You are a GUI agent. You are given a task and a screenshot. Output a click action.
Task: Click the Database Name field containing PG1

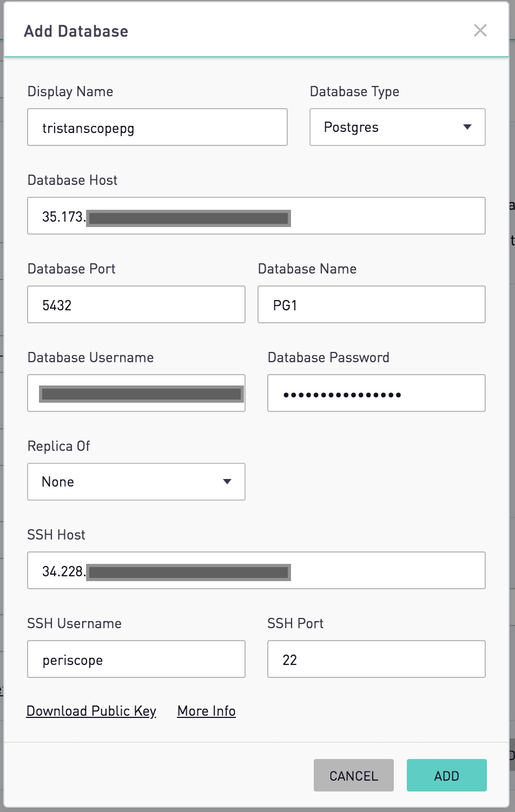(371, 305)
